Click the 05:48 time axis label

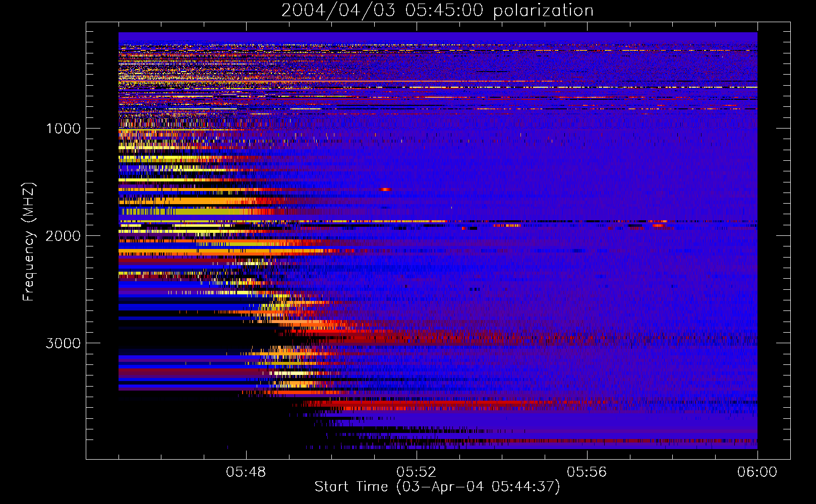click(246, 472)
